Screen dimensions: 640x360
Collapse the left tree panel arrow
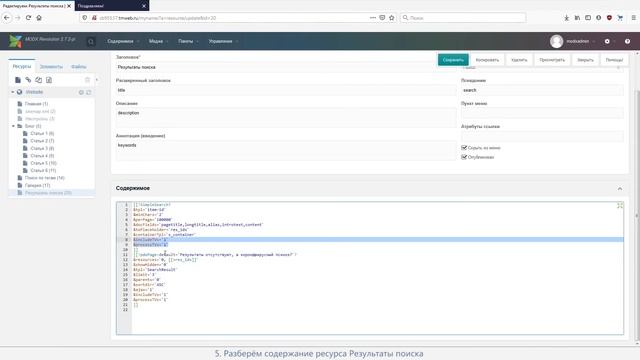click(97, 80)
